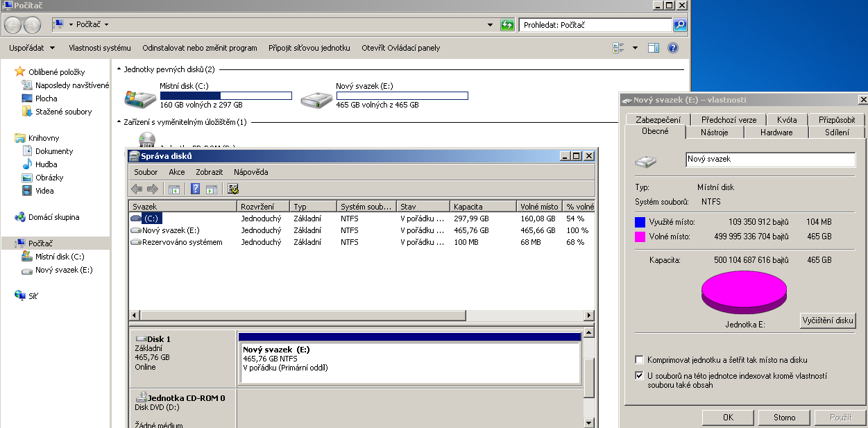Image resolution: width=868 pixels, height=428 pixels.
Task: Click the Místní disk (C:) drive icon
Action: [139, 98]
